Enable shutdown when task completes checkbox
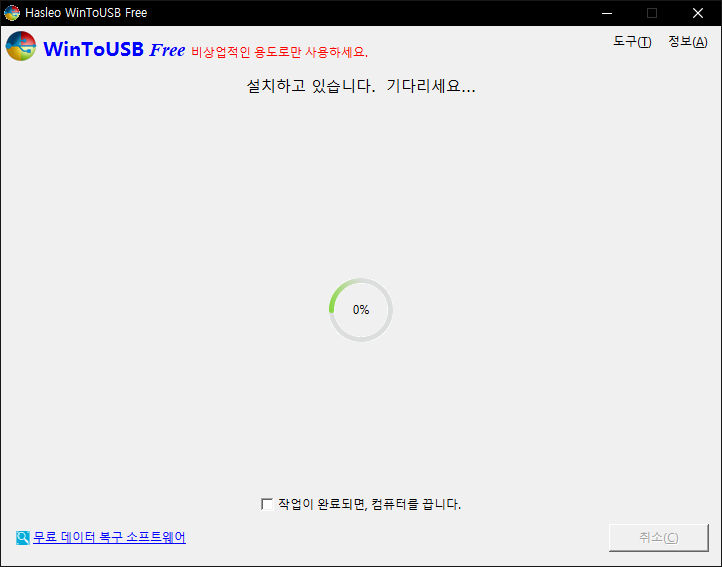Screen dimensions: 722x567 click(x=267, y=504)
